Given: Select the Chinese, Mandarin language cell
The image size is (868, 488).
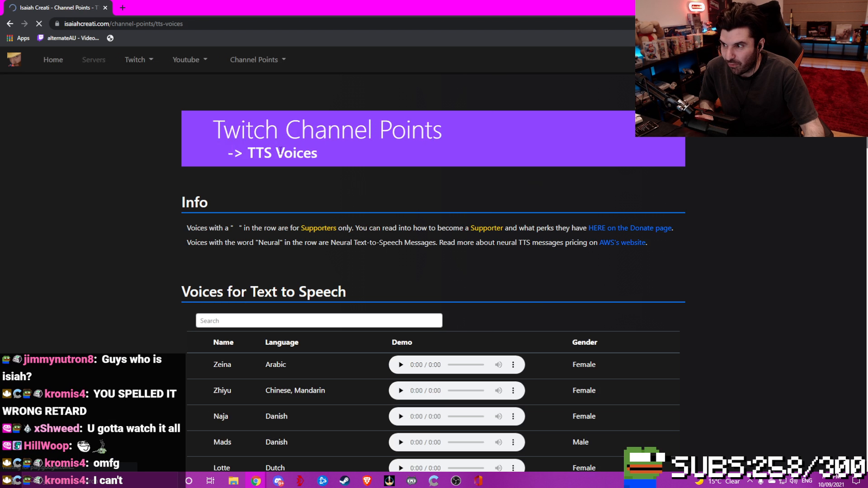Looking at the screenshot, I should (x=295, y=390).
